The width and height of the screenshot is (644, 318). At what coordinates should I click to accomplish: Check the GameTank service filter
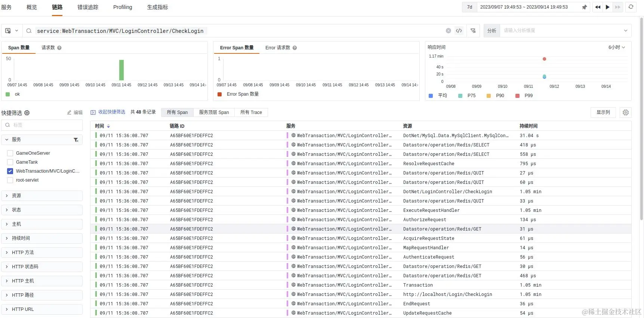(10, 162)
